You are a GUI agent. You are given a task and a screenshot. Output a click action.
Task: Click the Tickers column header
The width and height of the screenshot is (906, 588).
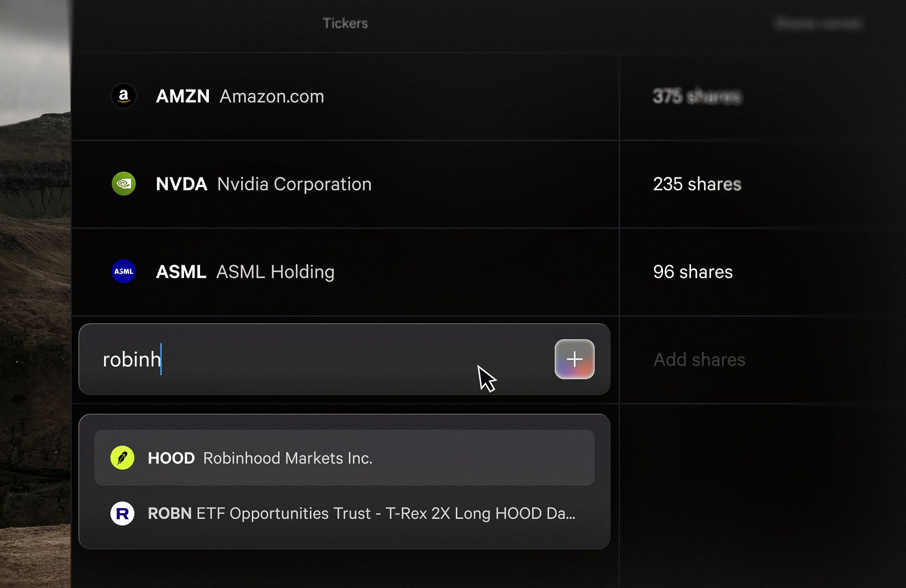click(x=345, y=23)
